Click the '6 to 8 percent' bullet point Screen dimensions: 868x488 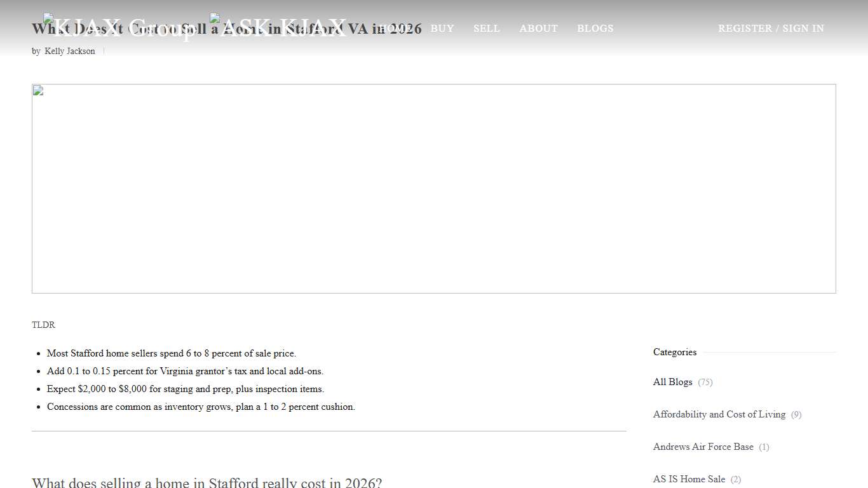[x=171, y=353]
